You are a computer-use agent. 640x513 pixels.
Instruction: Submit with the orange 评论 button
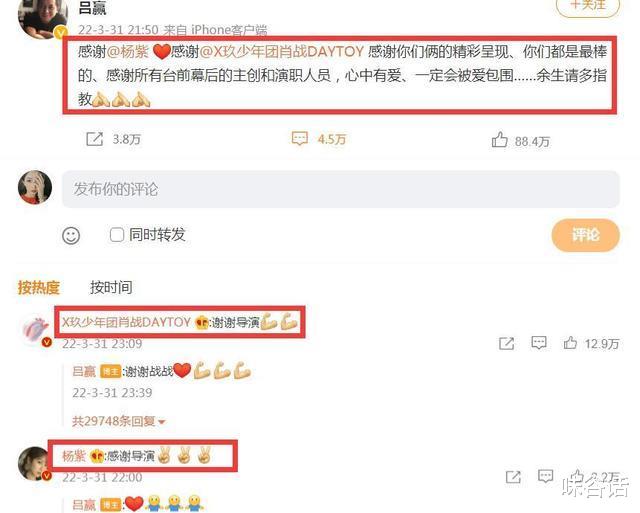click(585, 235)
